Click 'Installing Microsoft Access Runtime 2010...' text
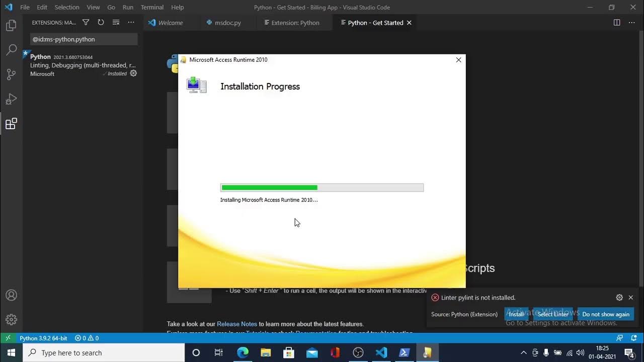The height and width of the screenshot is (362, 644). tap(269, 200)
